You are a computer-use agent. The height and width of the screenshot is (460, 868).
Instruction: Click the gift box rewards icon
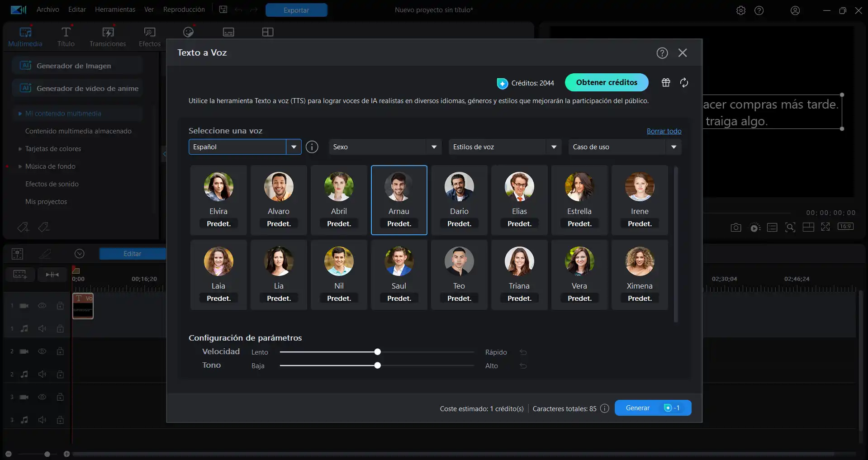(x=666, y=82)
